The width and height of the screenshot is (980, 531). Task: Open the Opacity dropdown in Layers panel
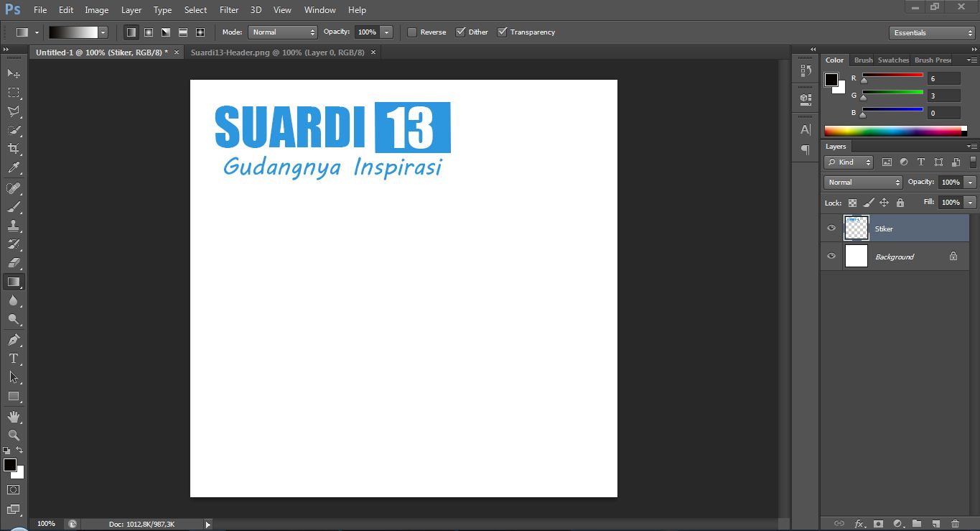point(969,182)
